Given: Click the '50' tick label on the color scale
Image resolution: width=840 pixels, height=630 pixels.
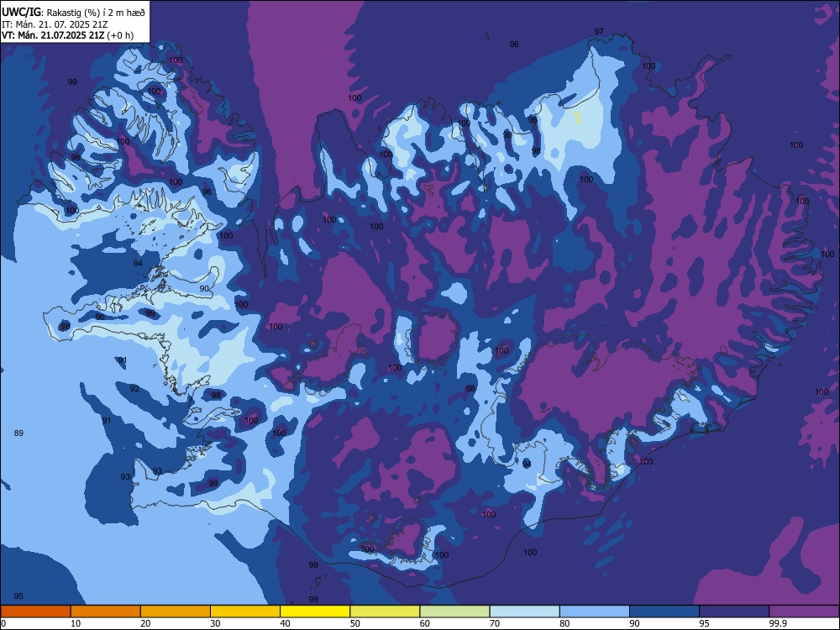Looking at the screenshot, I should (x=355, y=623).
